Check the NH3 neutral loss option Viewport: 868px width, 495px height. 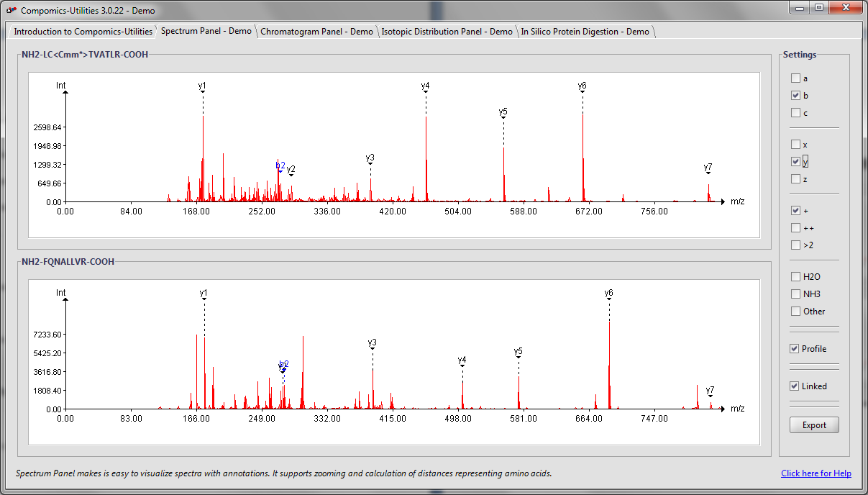coord(795,294)
